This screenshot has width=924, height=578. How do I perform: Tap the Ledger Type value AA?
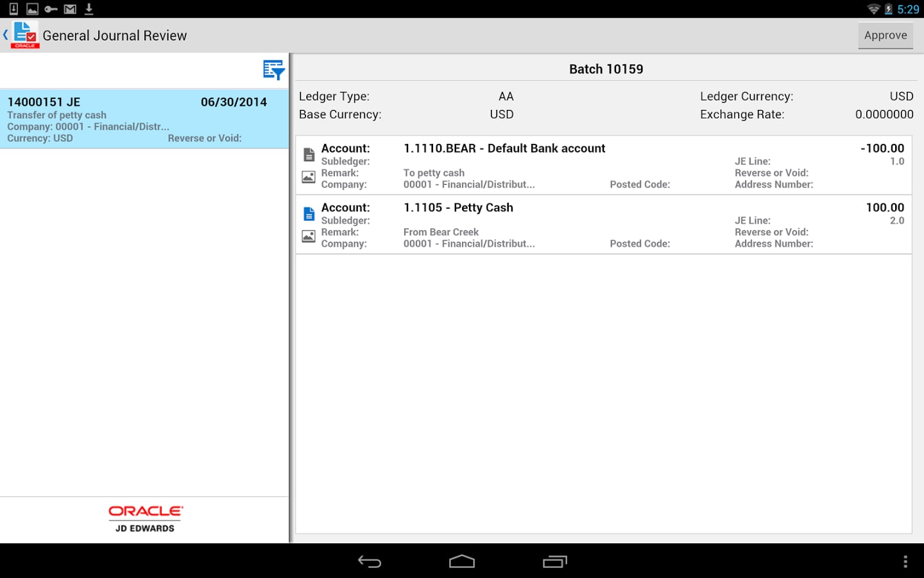pyautogui.click(x=506, y=96)
